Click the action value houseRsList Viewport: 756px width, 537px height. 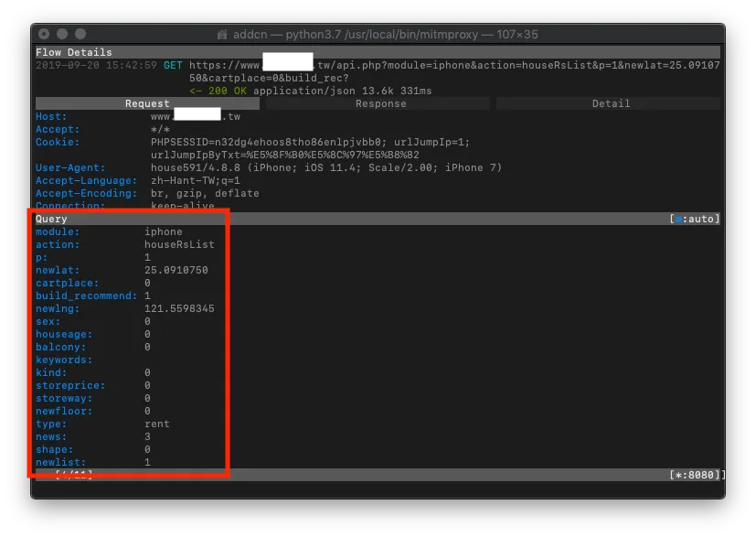pos(179,245)
